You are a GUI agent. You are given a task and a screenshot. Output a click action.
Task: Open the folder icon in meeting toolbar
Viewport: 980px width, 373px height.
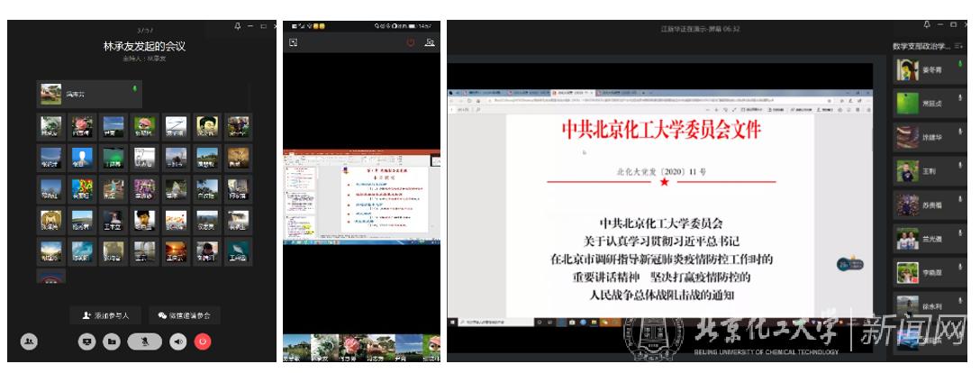[111, 341]
